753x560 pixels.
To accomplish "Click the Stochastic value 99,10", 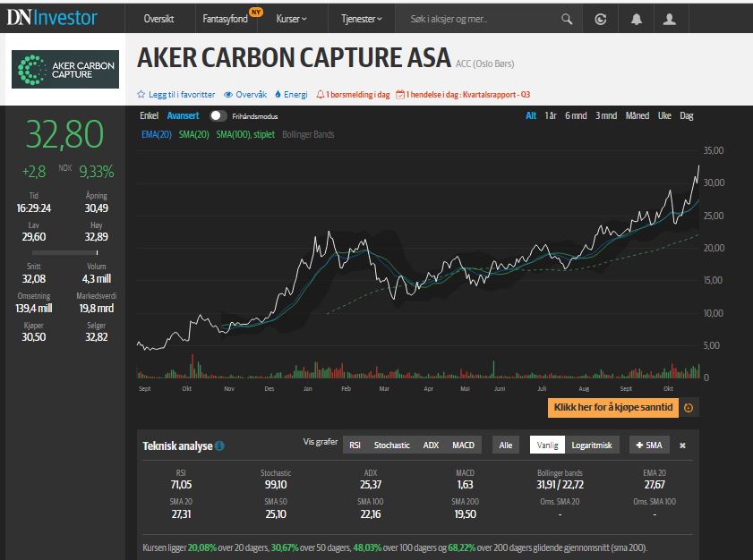I will coord(276,485).
